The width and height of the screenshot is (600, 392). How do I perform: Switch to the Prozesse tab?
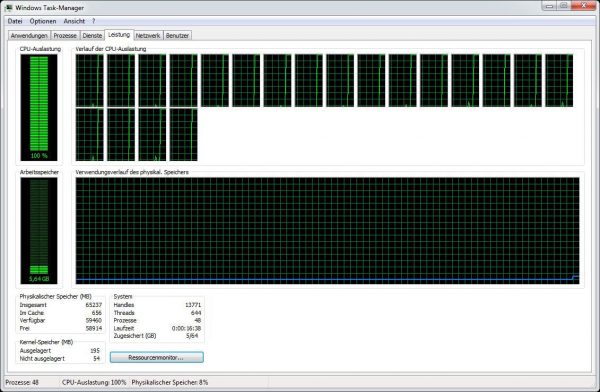[65, 36]
